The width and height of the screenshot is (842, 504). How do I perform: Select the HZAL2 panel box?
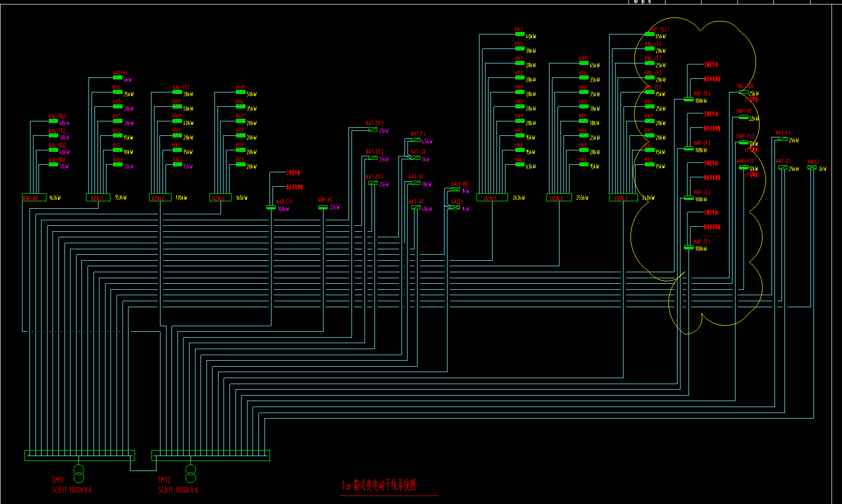point(558,198)
